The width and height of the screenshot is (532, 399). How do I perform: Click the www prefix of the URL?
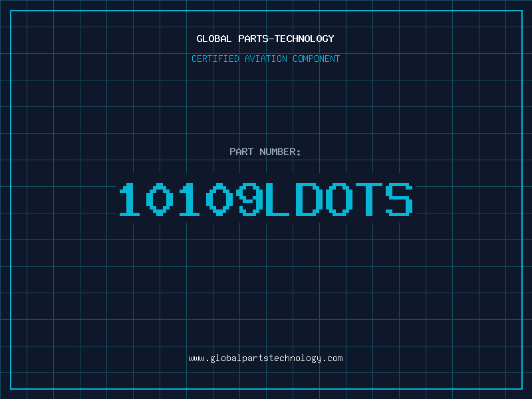(196, 358)
